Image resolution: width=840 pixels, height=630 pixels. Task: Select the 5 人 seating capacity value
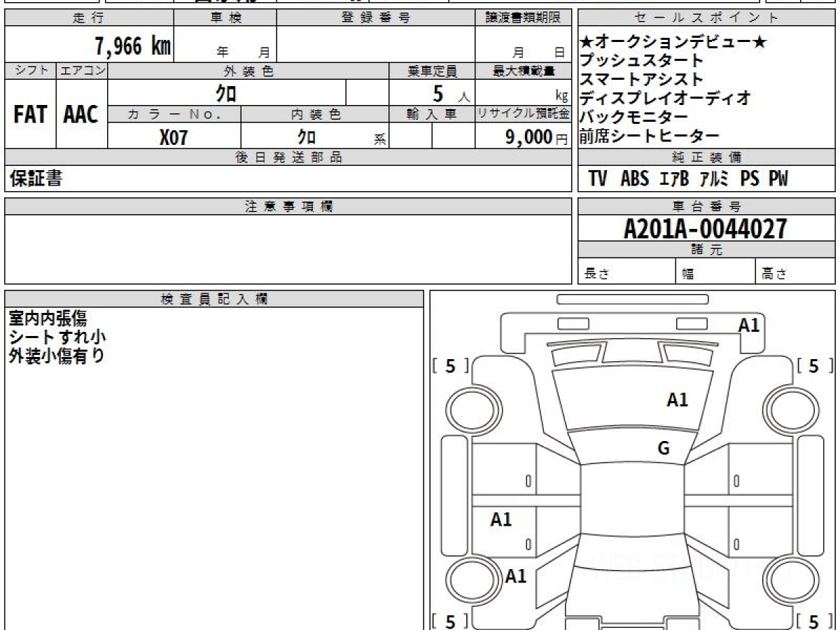tap(451, 94)
